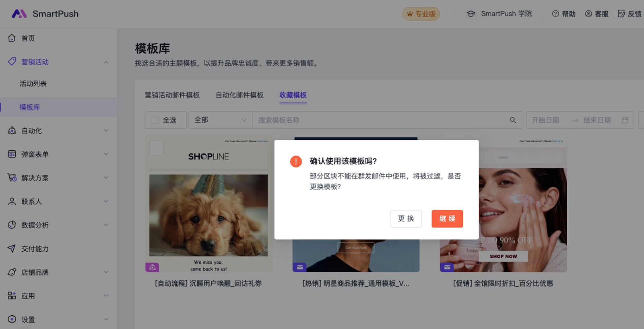Switch to 自动化邮件模板 tab
The width and height of the screenshot is (644, 329).
tap(239, 95)
